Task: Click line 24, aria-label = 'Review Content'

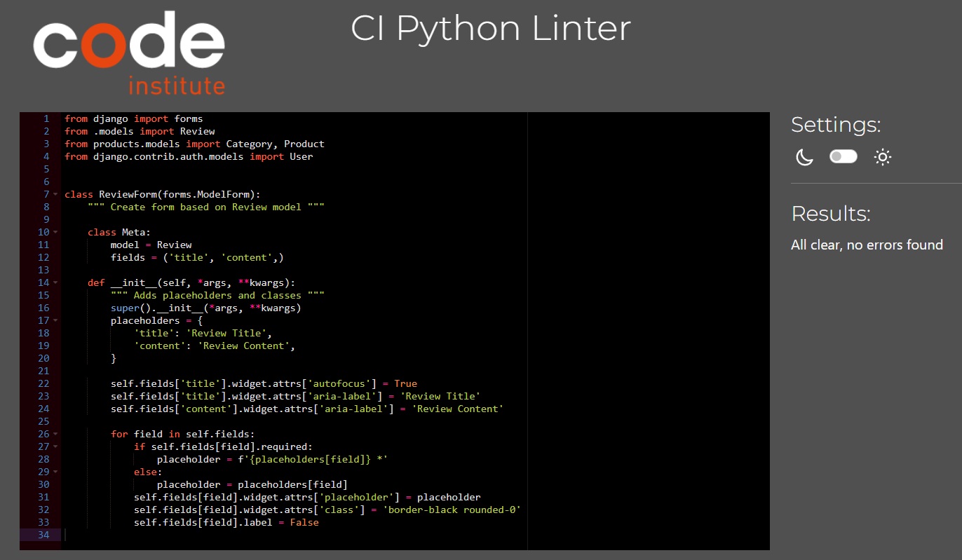Action: pos(307,409)
